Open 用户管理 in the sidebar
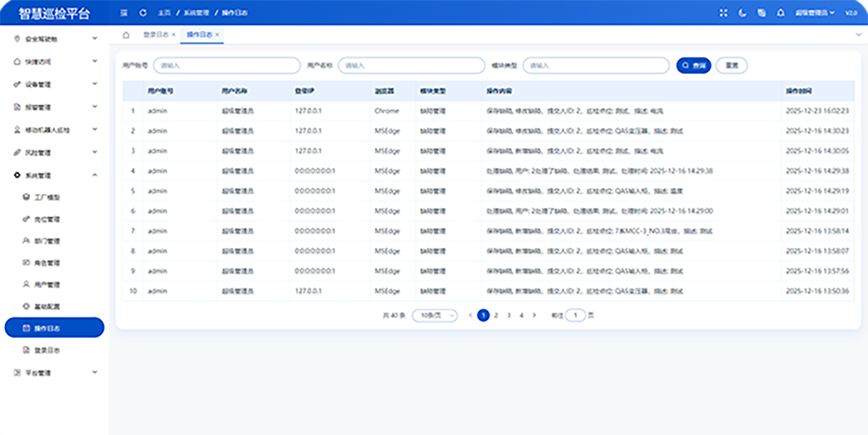Screen dimensions: 868x435 click(47, 285)
